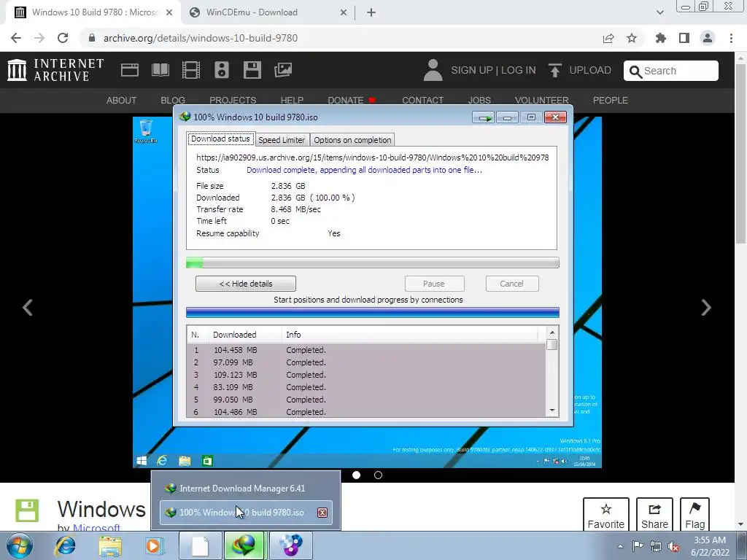Bookmark this page with the star icon
Viewport: 747px width, 560px height.
(632, 38)
